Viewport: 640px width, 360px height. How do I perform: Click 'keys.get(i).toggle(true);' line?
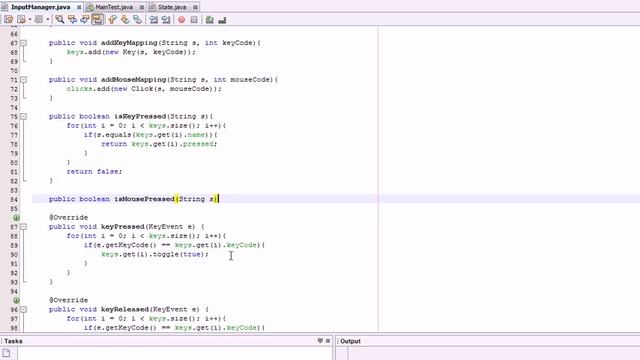click(x=155, y=254)
